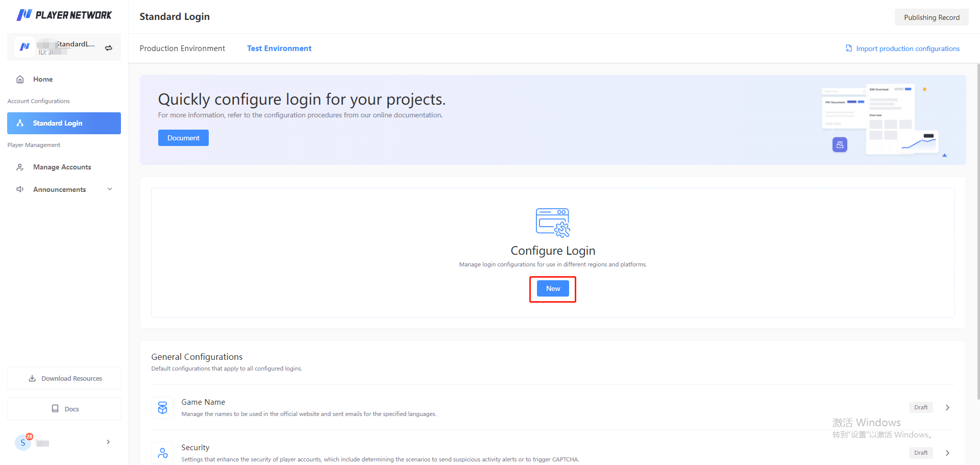The width and height of the screenshot is (980, 465).
Task: Click the StandardLogin project avatar icon
Action: (24, 47)
